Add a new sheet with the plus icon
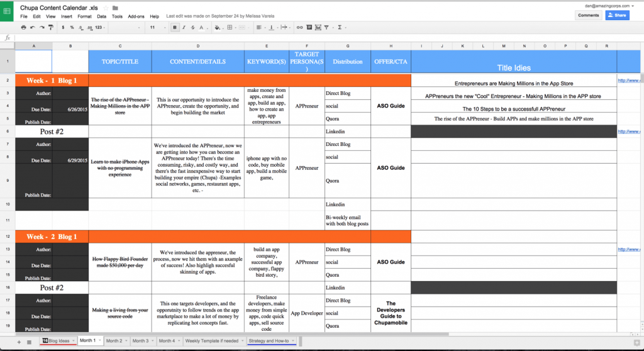This screenshot has width=644, height=351. coord(19,342)
